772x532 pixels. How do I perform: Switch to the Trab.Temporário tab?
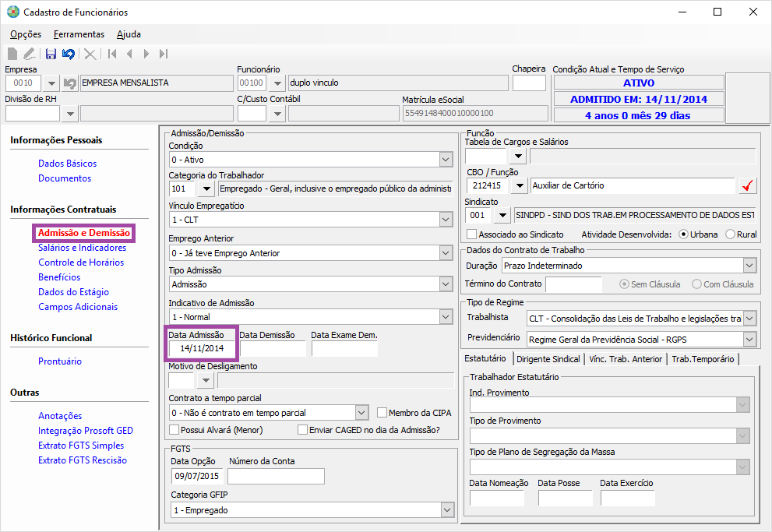(x=703, y=359)
